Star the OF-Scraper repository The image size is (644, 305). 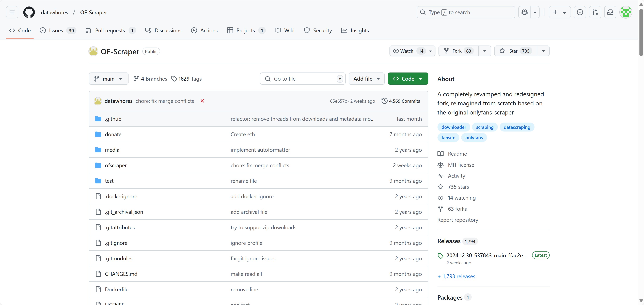coord(515,51)
